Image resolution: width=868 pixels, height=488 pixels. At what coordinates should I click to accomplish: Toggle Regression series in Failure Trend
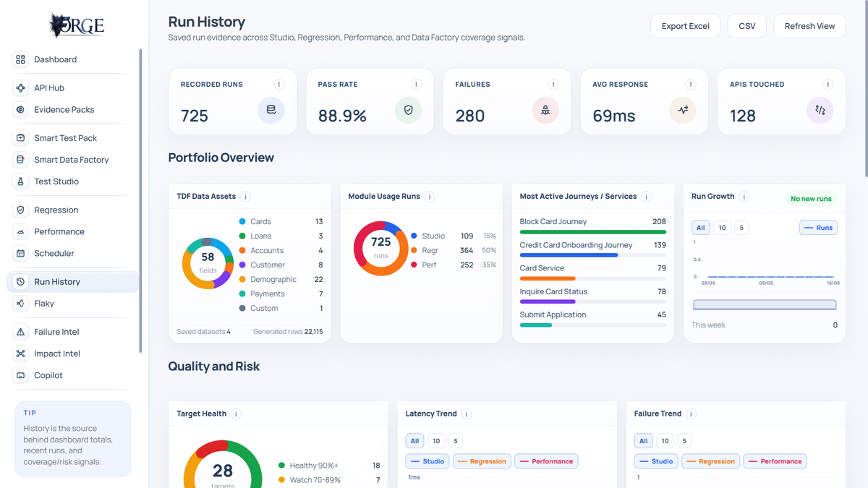[x=710, y=461]
